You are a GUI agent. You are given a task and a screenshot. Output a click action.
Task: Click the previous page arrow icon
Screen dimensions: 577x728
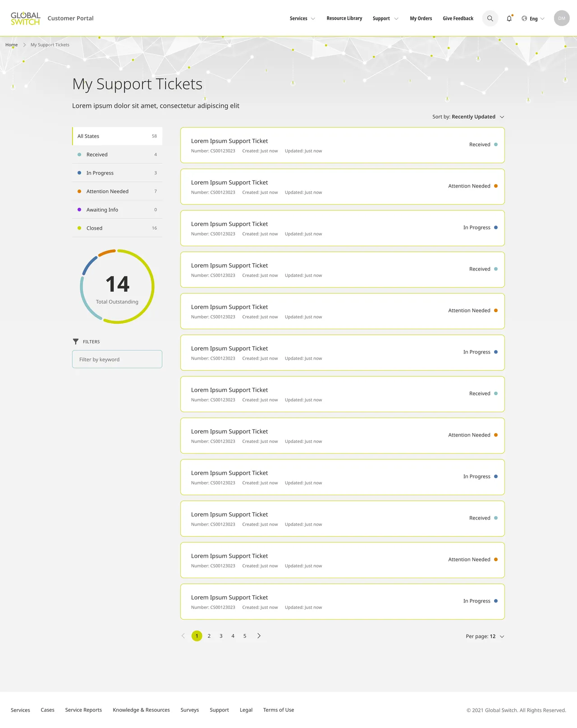183,636
